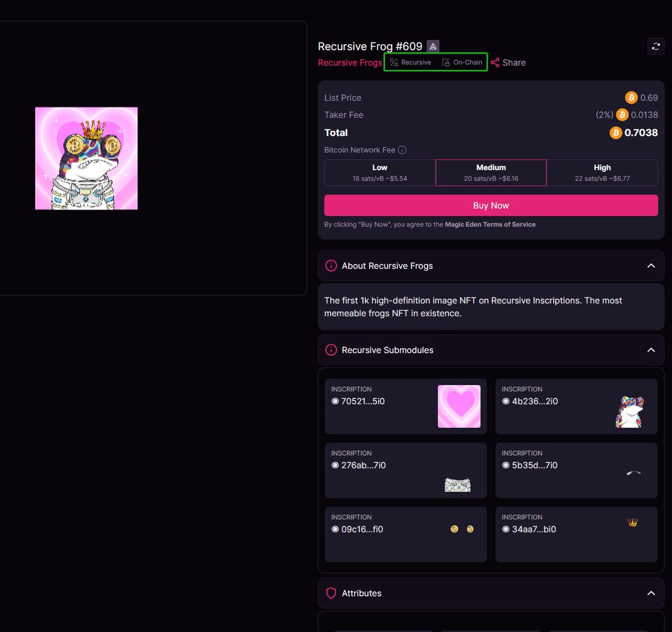Select the Medium network fee option
Image resolution: width=672 pixels, height=632 pixels.
coord(491,173)
